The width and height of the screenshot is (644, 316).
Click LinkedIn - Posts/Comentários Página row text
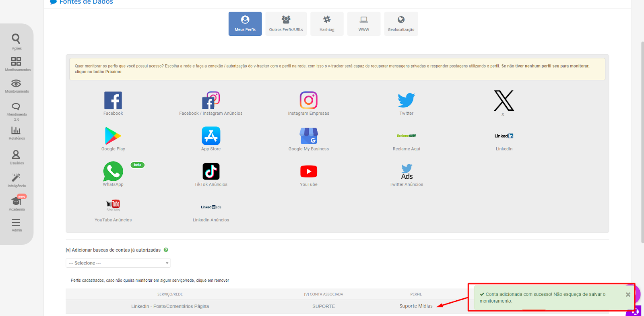(170, 306)
